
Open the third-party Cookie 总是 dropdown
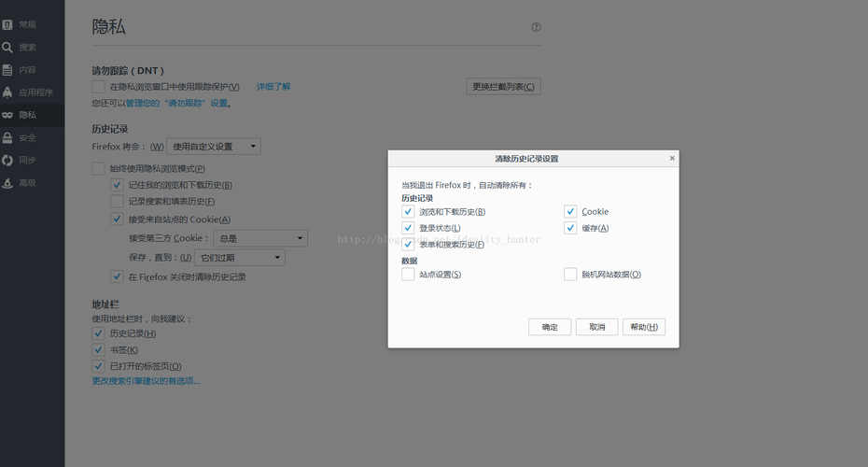point(260,238)
